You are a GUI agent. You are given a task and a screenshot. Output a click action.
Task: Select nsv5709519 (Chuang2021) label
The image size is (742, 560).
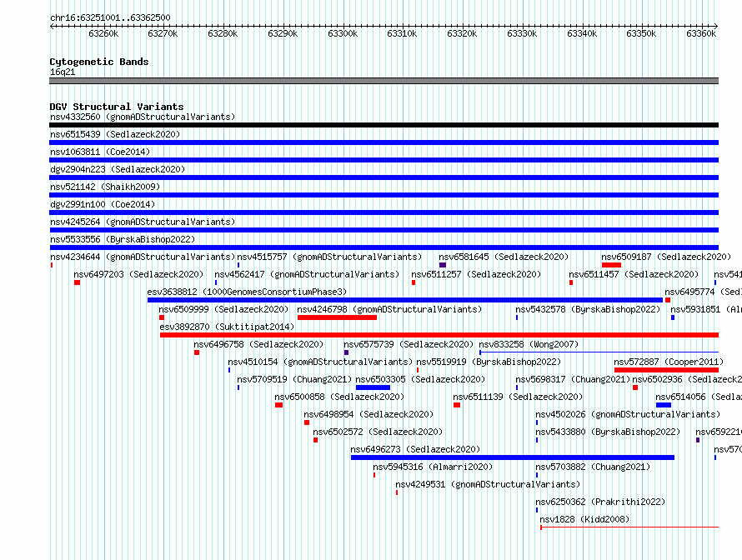tap(294, 379)
